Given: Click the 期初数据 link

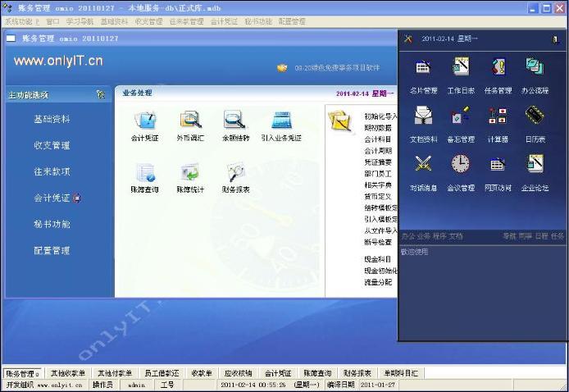Looking at the screenshot, I should (x=378, y=128).
